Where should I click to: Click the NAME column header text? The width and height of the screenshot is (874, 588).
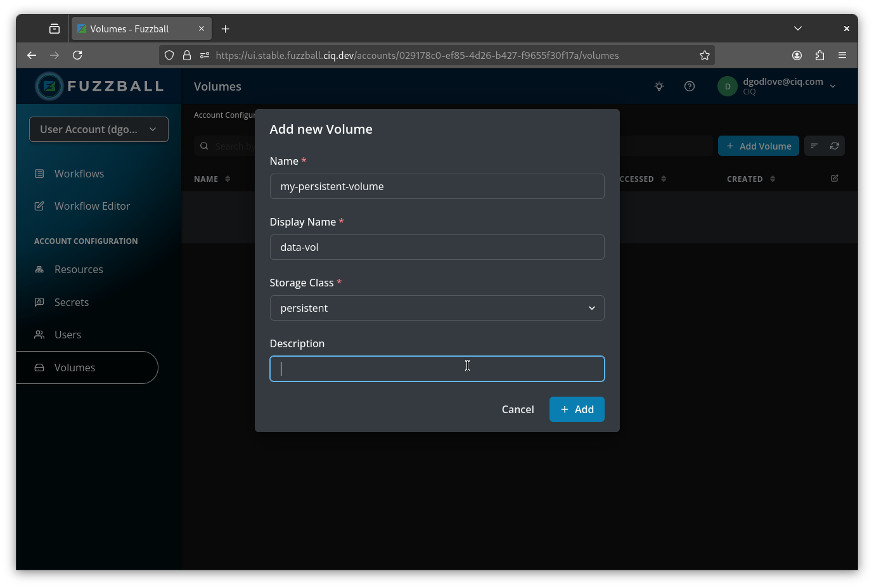pos(206,179)
